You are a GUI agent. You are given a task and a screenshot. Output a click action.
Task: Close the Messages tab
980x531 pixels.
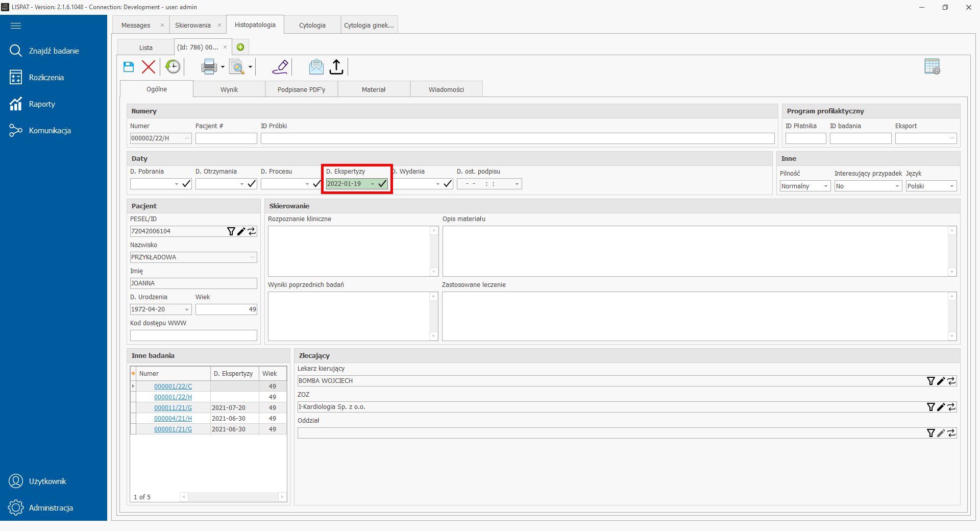click(162, 25)
